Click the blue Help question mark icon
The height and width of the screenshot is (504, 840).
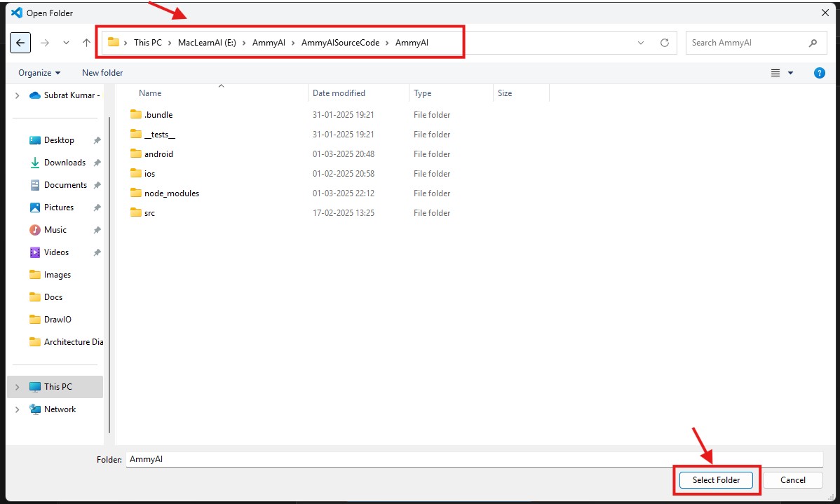tap(818, 73)
